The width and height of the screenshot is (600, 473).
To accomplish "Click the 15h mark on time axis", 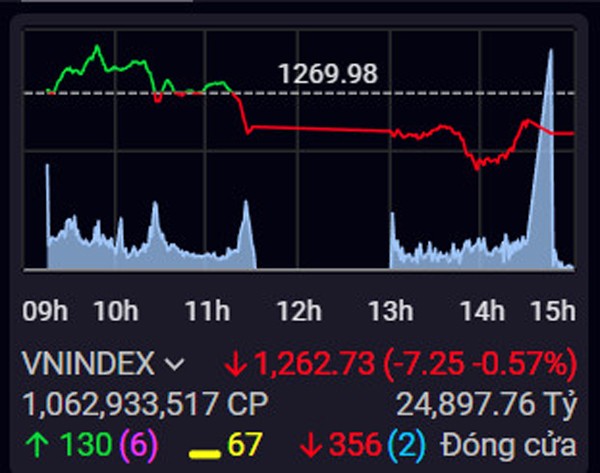I will click(554, 311).
